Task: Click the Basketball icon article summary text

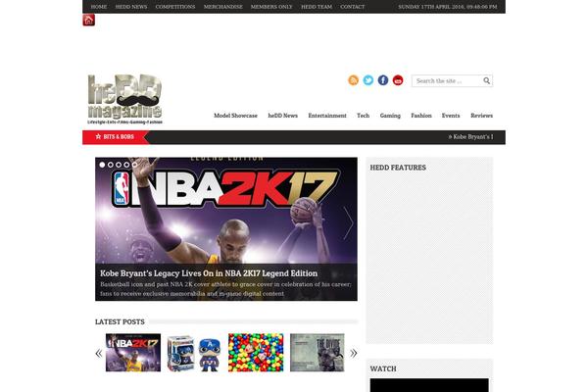Action: [x=225, y=289]
